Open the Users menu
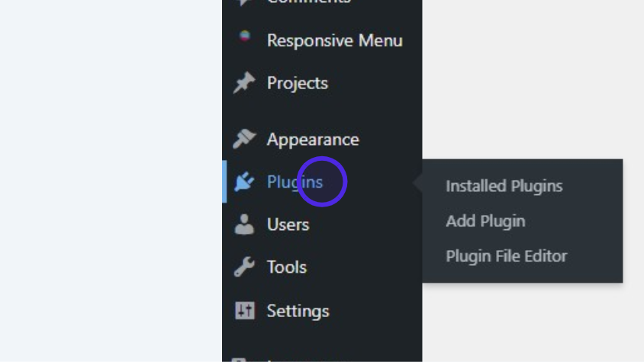This screenshot has height=362, width=644. point(288,225)
